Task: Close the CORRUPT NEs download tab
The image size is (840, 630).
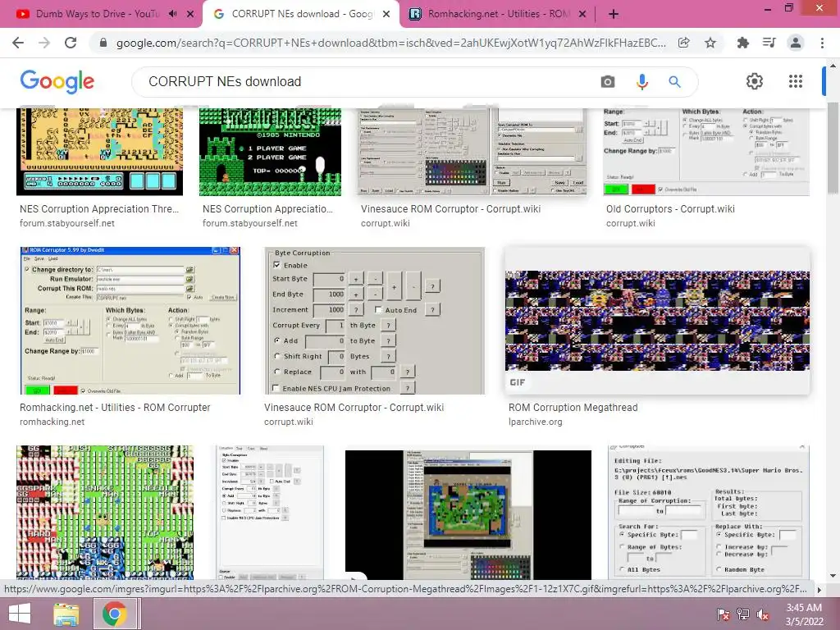Action: (386, 15)
